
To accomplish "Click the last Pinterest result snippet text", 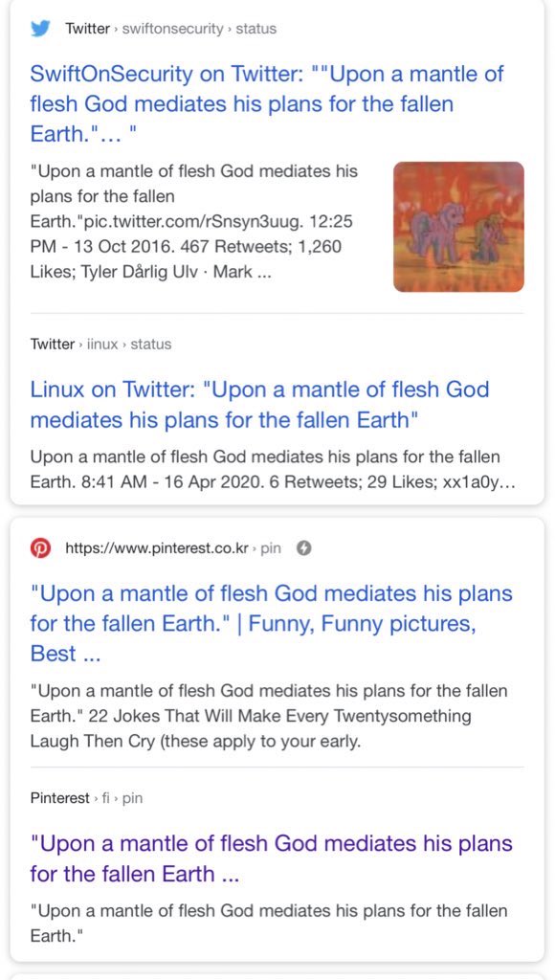I will [269, 923].
